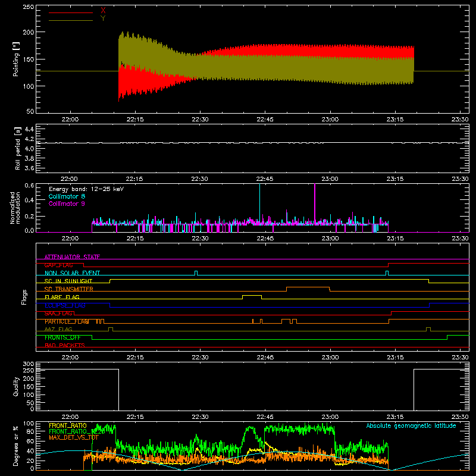
Task: Click the 22:00 tick under Pointing plot
Action: point(70,120)
